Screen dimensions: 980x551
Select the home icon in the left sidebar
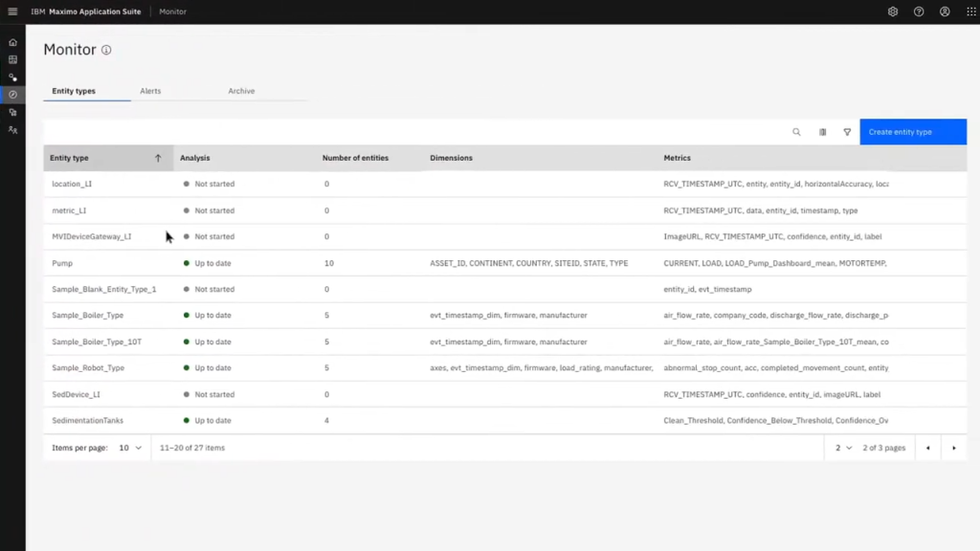[x=12, y=41]
